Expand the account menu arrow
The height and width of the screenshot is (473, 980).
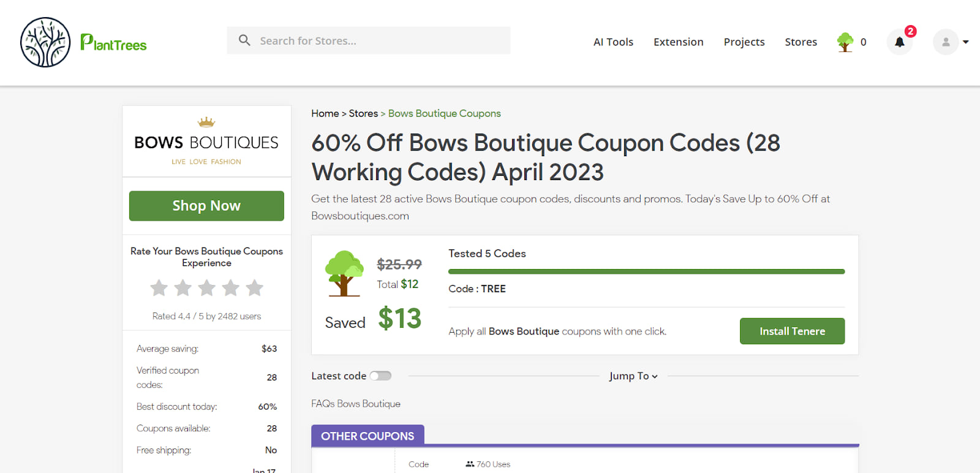point(966,42)
